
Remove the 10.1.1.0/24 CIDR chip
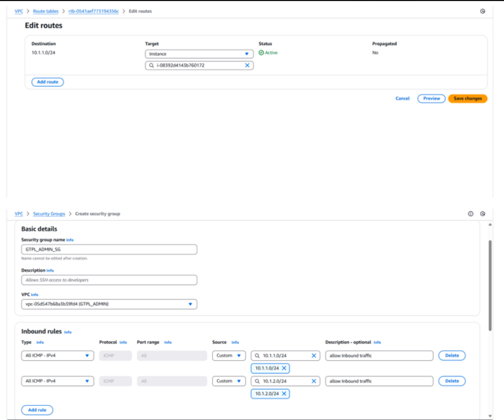284,368
